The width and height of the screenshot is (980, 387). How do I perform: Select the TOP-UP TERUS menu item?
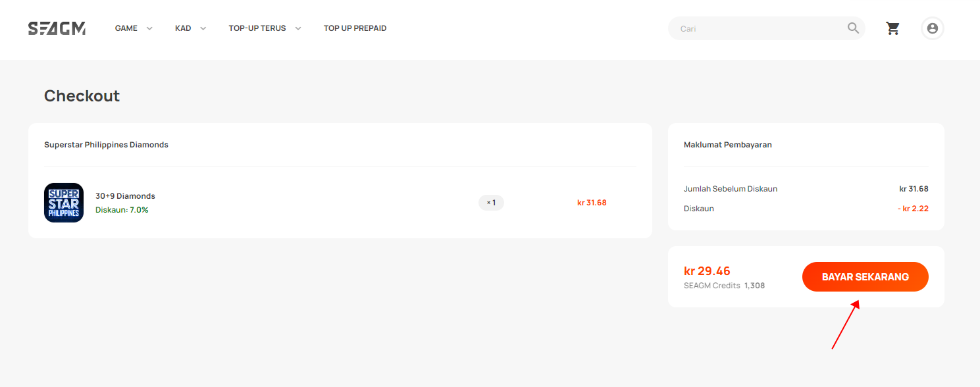pyautogui.click(x=257, y=28)
